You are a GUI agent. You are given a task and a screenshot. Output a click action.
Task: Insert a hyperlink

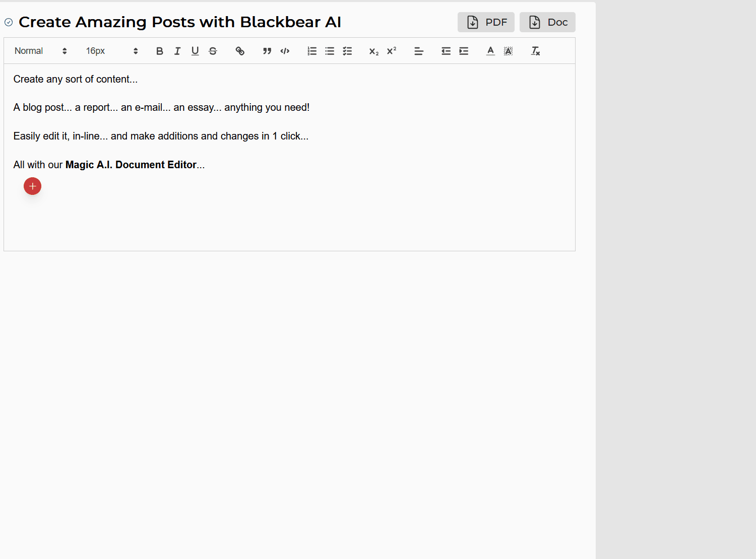pyautogui.click(x=240, y=51)
